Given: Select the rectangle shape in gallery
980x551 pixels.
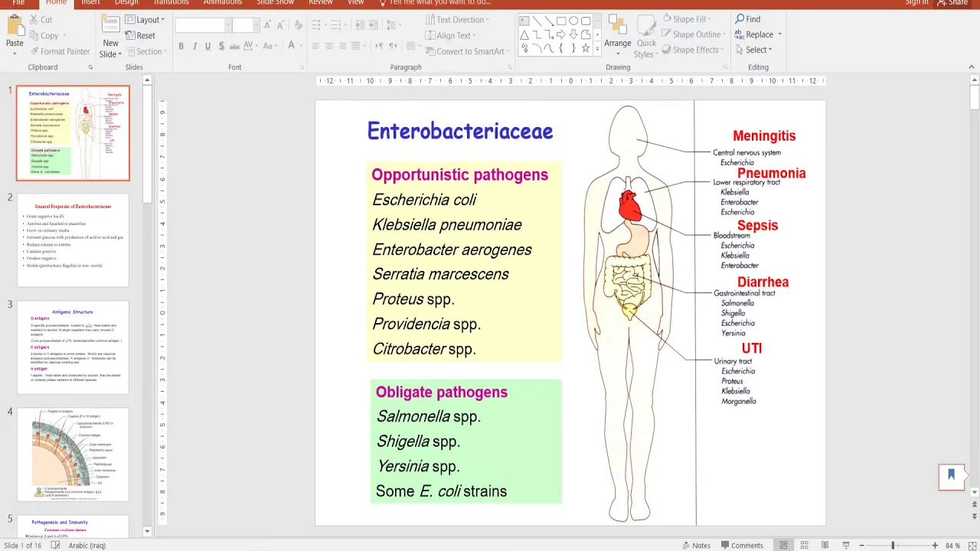Looking at the screenshot, I should click(x=561, y=21).
